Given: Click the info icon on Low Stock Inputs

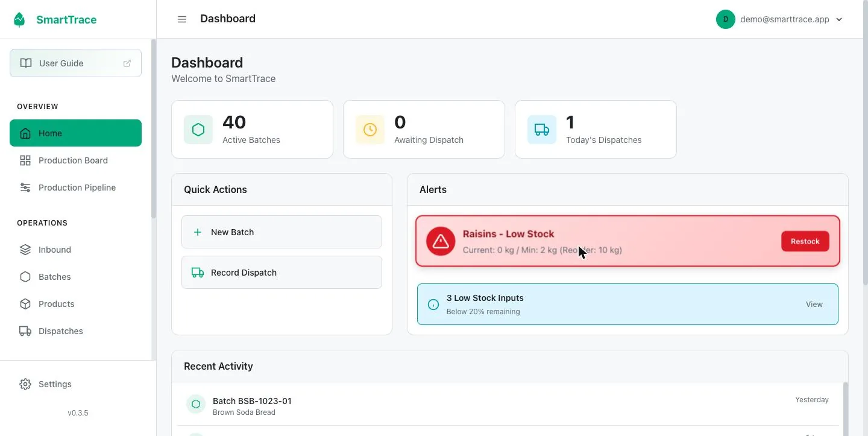Looking at the screenshot, I should (433, 305).
